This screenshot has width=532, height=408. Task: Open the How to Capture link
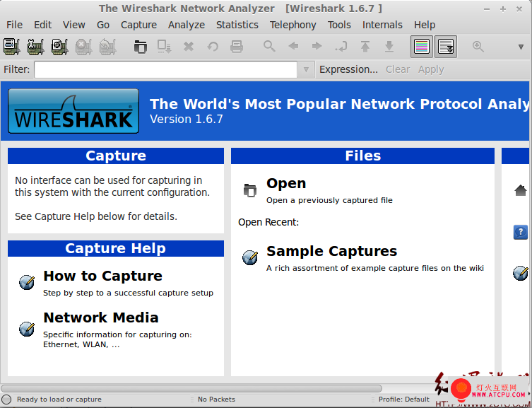click(x=103, y=276)
